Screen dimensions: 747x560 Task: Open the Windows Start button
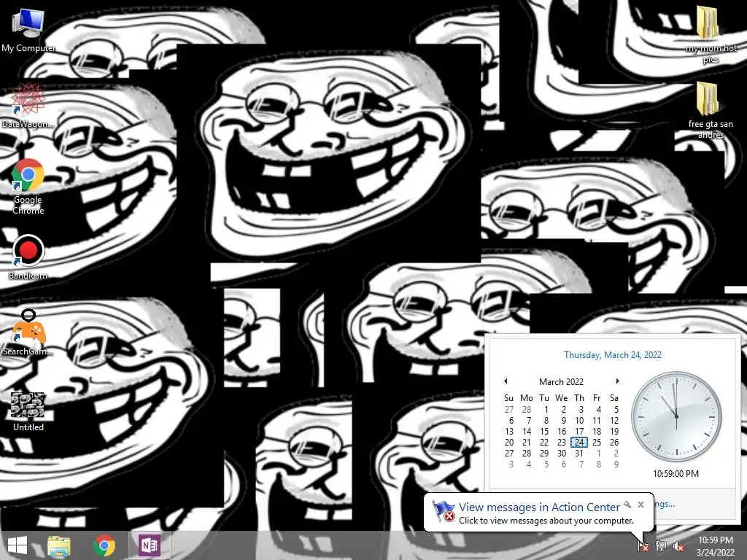click(18, 545)
